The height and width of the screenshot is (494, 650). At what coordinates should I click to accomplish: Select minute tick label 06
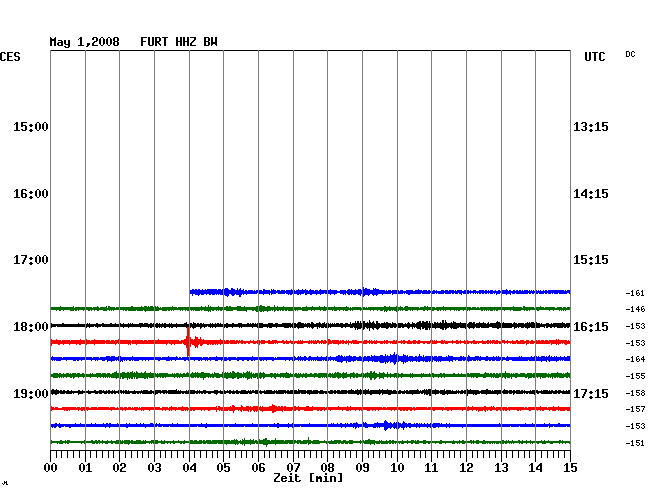[258, 468]
